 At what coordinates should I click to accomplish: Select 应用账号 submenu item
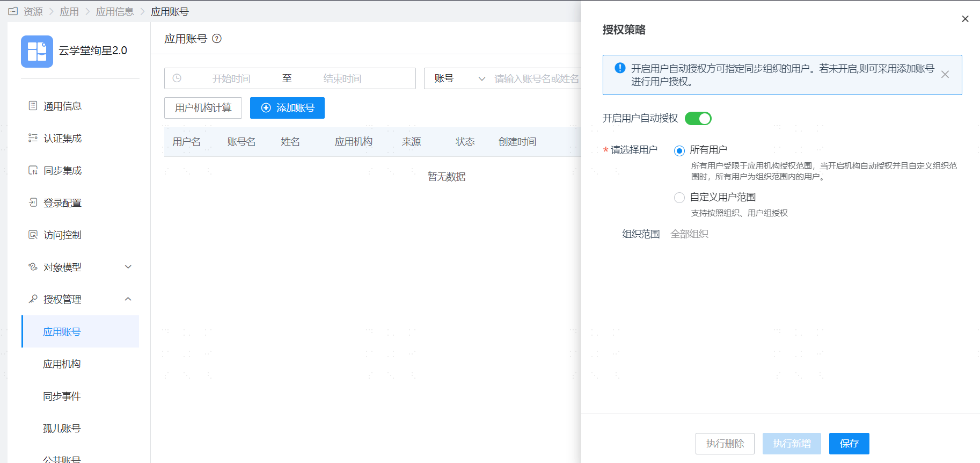80,331
